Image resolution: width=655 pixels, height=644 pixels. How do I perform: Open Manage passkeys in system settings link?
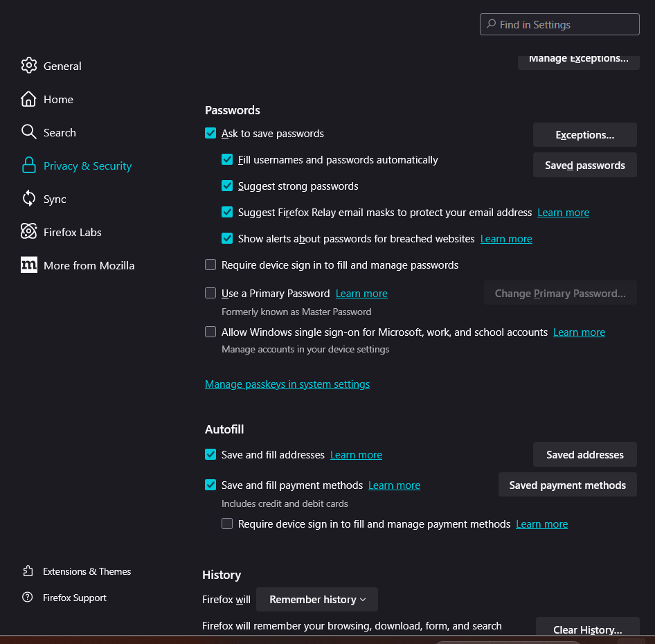(x=287, y=384)
